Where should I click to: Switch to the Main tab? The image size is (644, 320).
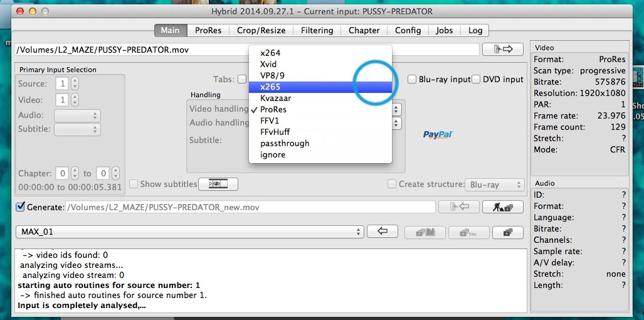click(170, 30)
